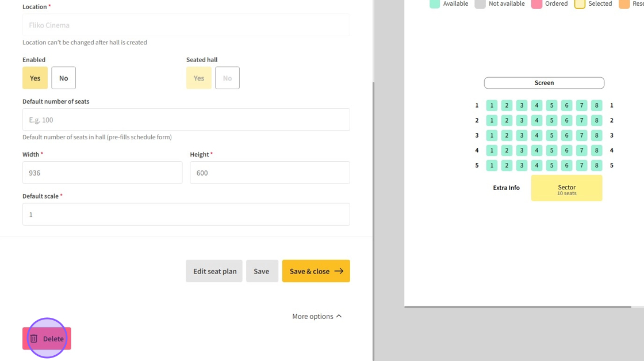Click the arrow icon on Save & close
This screenshot has height=361, width=644.
(x=339, y=271)
